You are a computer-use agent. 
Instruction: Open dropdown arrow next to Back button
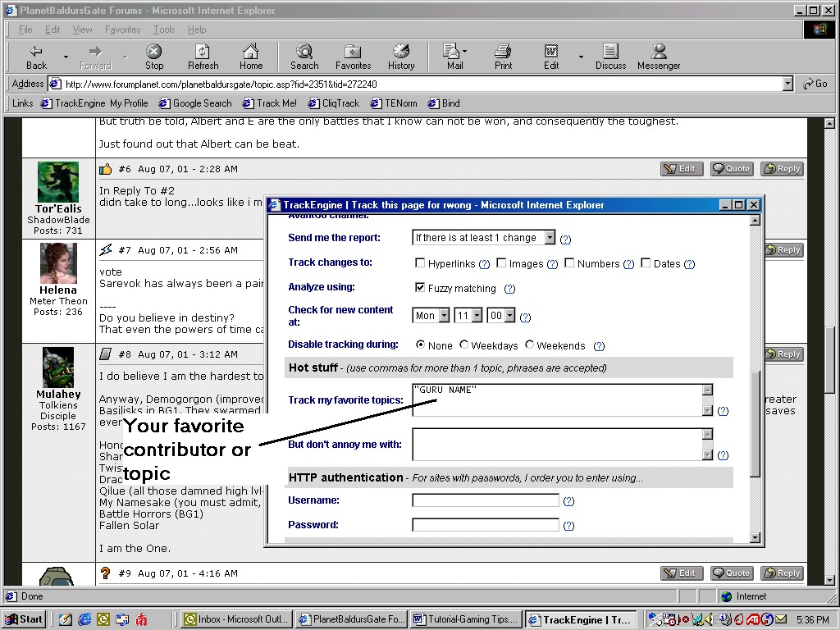[66, 57]
